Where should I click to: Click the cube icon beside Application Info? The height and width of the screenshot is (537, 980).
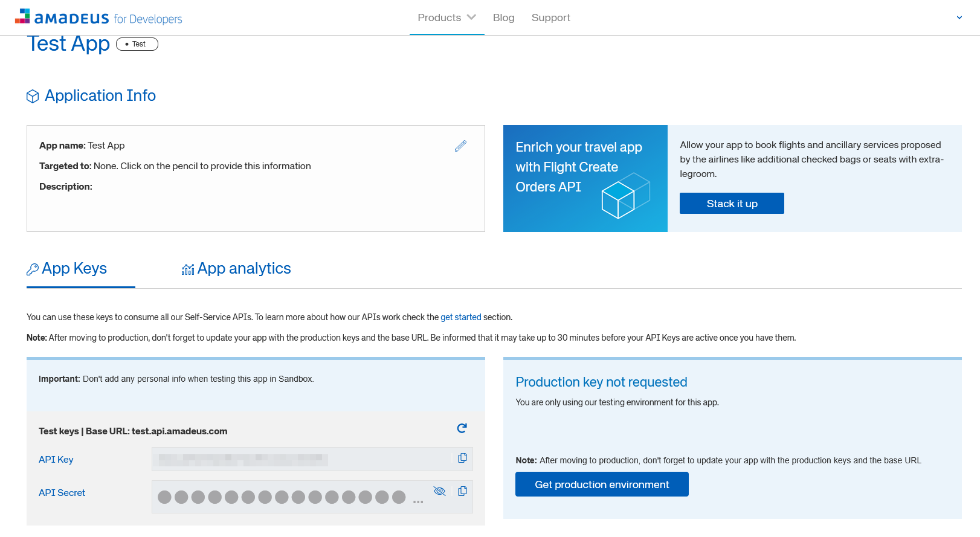(33, 97)
